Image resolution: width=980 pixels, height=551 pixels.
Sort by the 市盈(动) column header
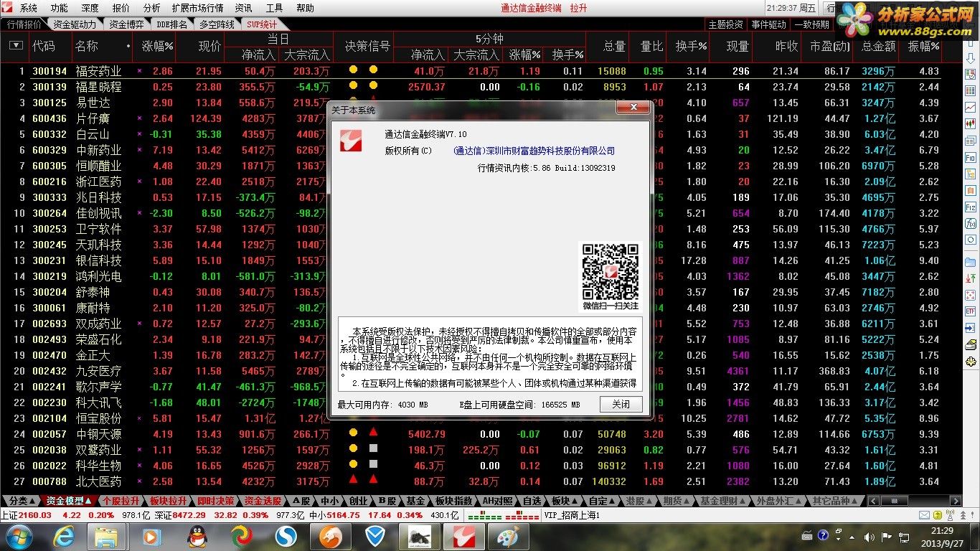point(830,46)
